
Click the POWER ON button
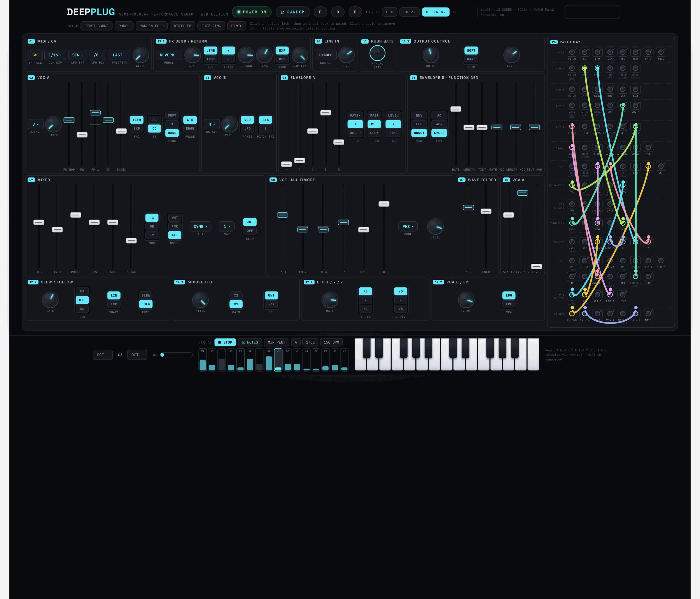(252, 12)
